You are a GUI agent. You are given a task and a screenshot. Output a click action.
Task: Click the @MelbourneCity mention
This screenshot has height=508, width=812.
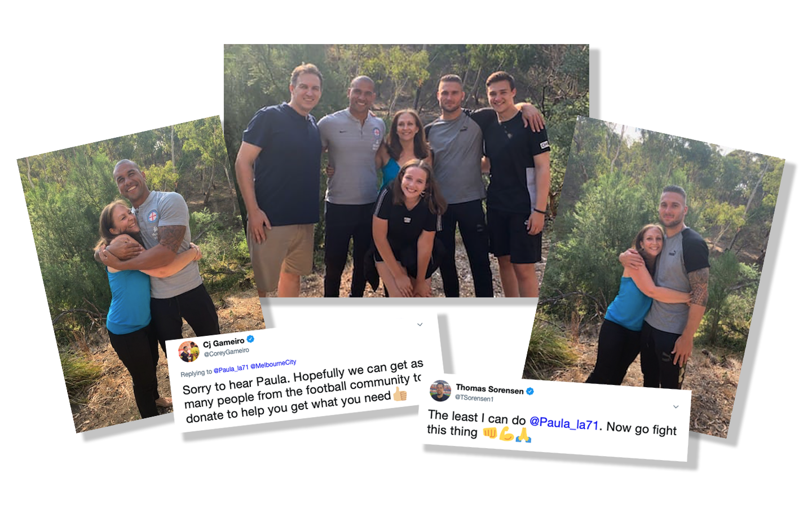tap(273, 365)
